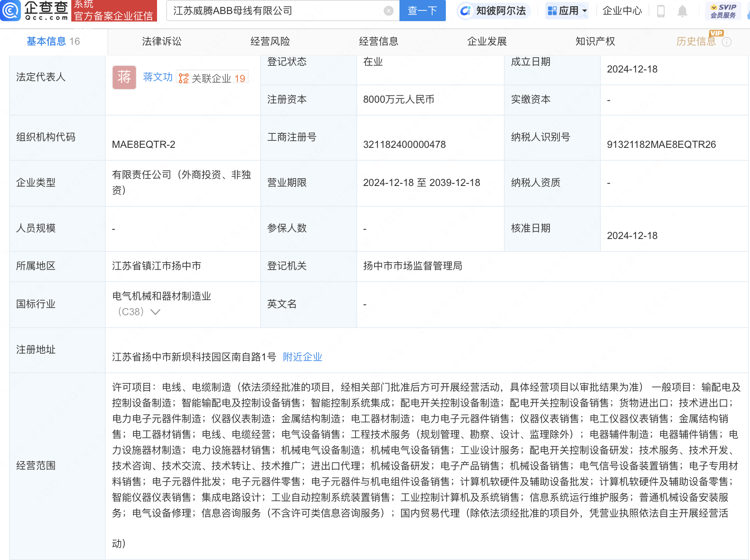750x560 pixels.
Task: Switch to 企业发展 tab
Action: coord(487,41)
